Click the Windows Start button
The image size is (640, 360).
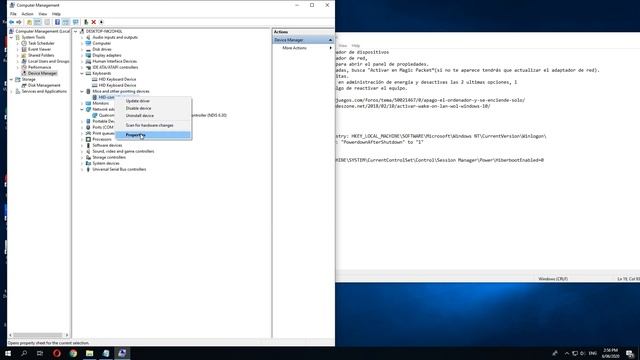click(x=8, y=353)
